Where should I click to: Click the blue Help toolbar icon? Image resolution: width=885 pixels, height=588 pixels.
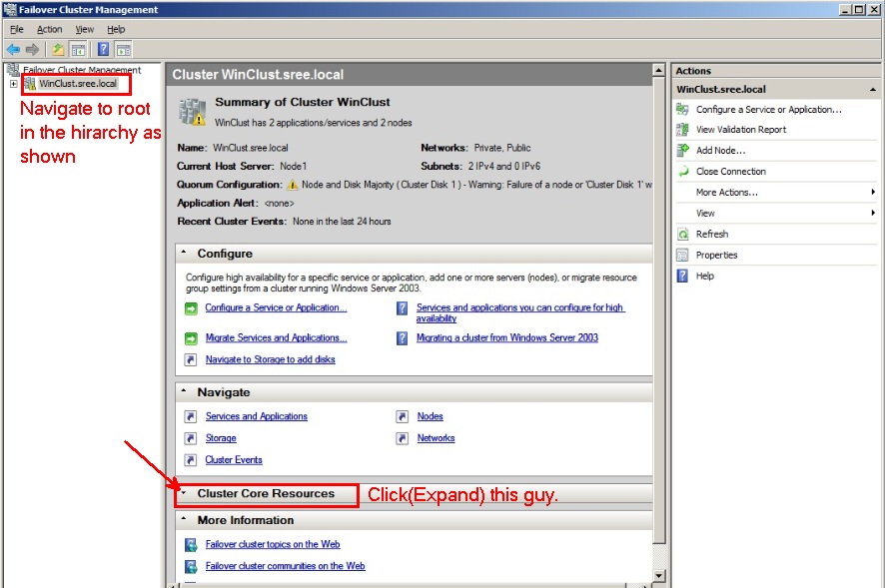pos(103,49)
